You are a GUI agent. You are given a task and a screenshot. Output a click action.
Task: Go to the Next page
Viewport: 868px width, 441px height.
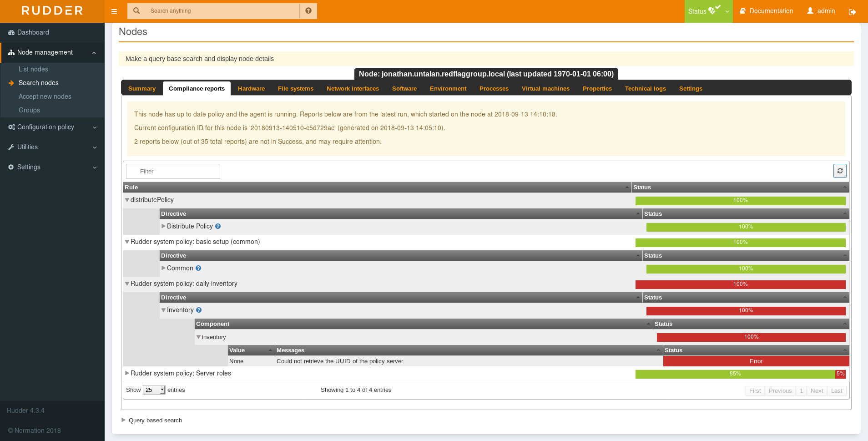(817, 391)
